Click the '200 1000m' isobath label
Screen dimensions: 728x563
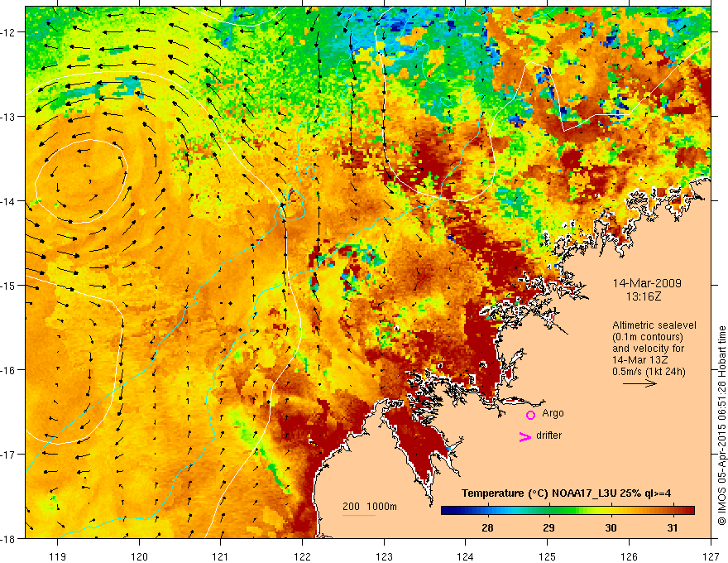[x=370, y=507]
